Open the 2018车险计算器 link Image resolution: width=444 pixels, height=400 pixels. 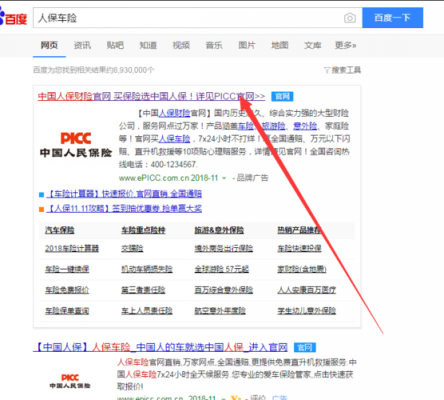tap(72, 249)
